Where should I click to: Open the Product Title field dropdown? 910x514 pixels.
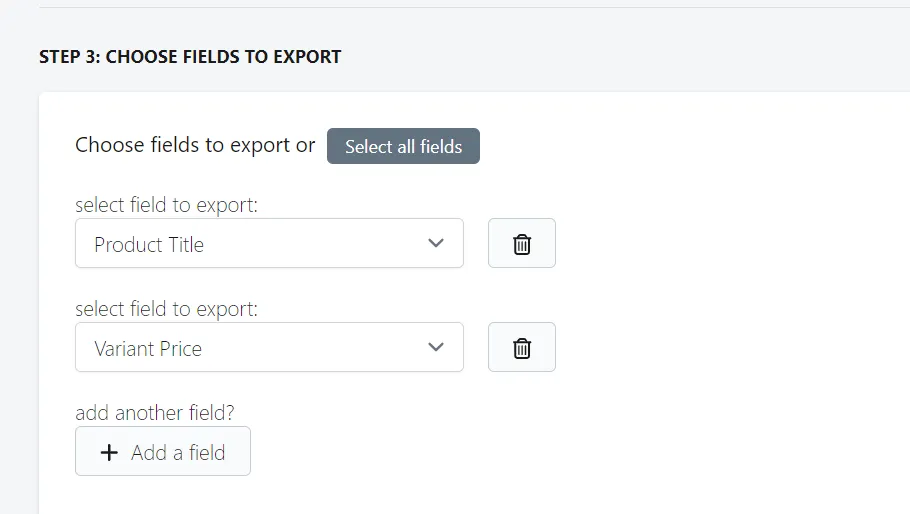tap(269, 243)
